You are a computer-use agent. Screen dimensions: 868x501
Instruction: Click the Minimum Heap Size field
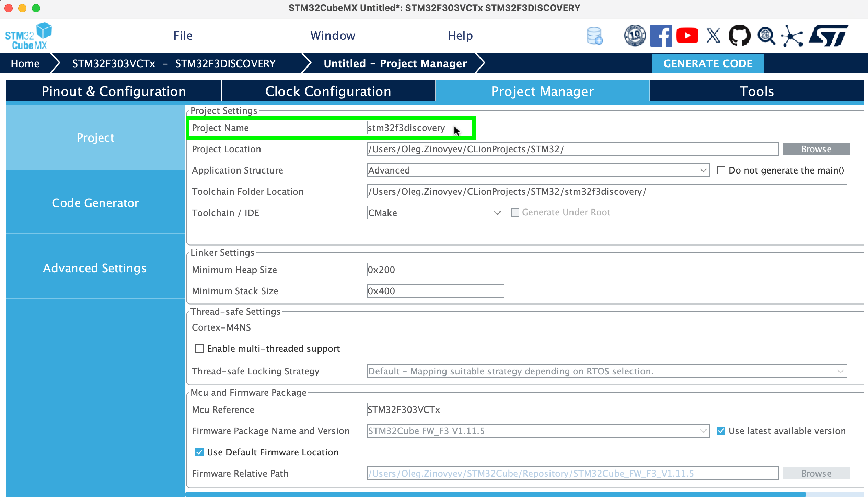click(x=435, y=270)
